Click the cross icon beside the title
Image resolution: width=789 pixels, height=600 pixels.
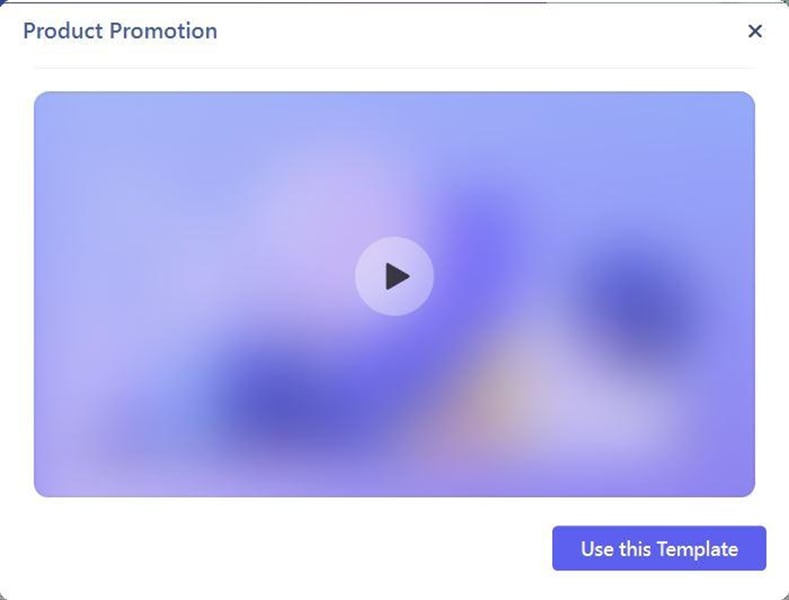pos(754,31)
